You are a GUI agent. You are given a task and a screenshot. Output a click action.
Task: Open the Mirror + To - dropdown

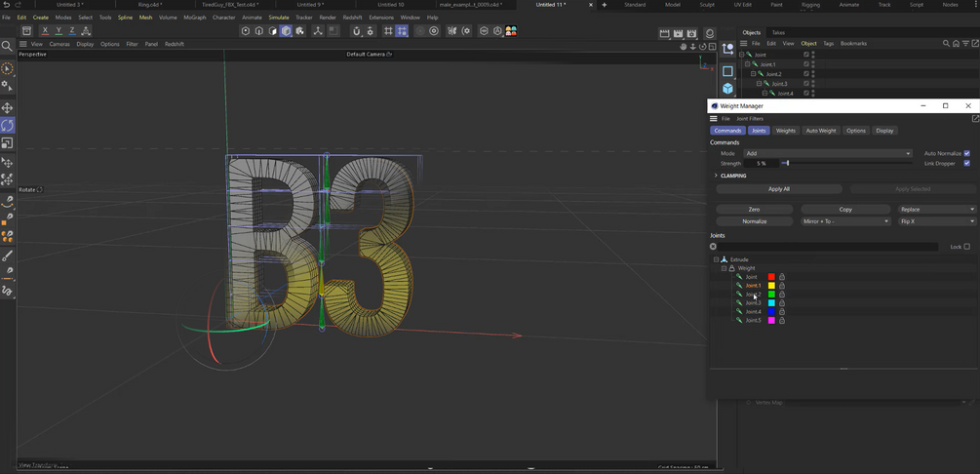point(845,221)
